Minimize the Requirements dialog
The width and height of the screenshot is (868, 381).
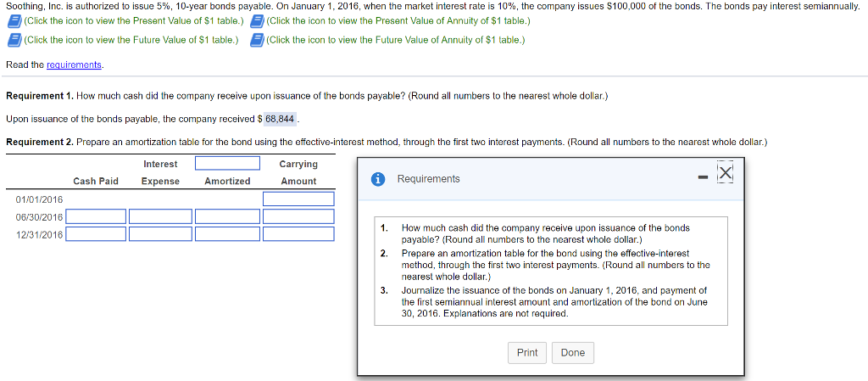click(x=703, y=178)
